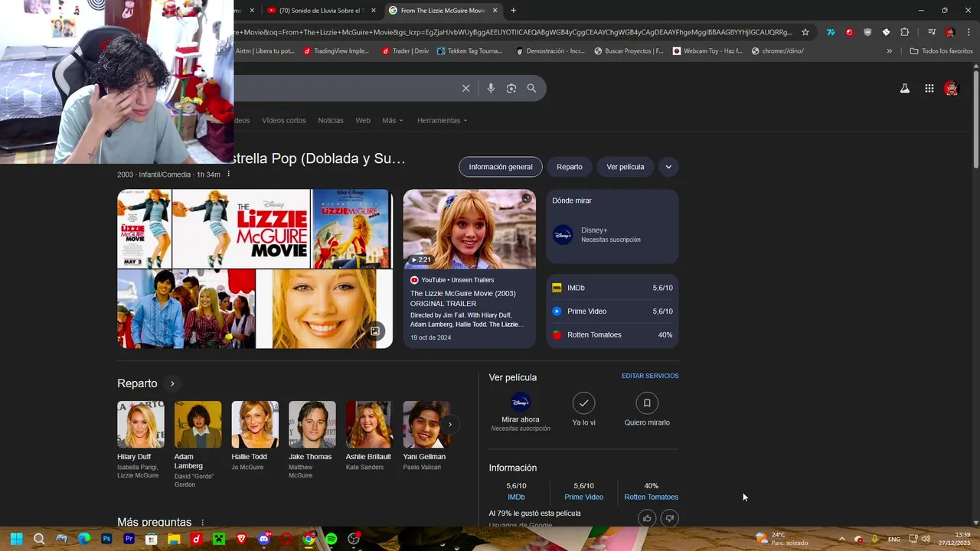Select the 'Reparto' chip tab
The width and height of the screenshot is (980, 551).
pos(570,167)
